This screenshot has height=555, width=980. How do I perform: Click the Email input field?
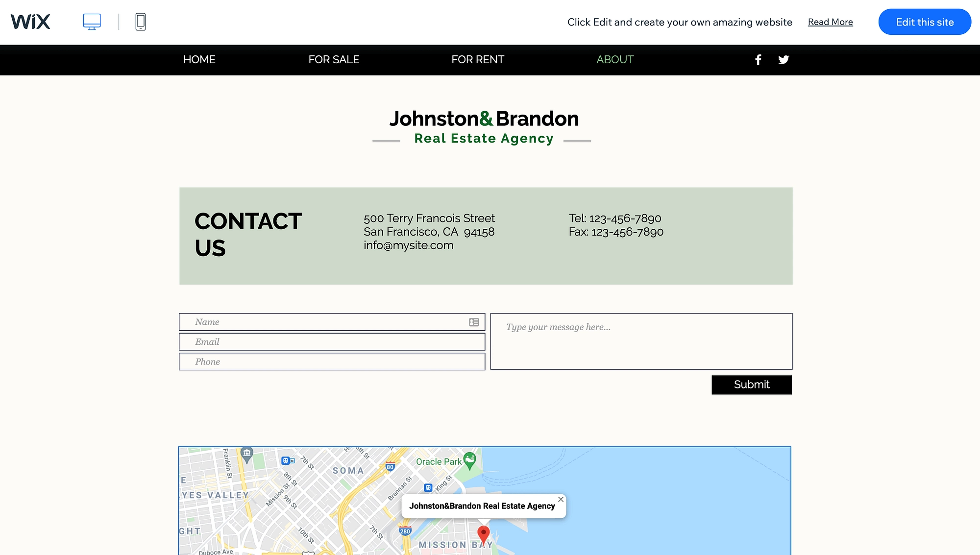332,342
